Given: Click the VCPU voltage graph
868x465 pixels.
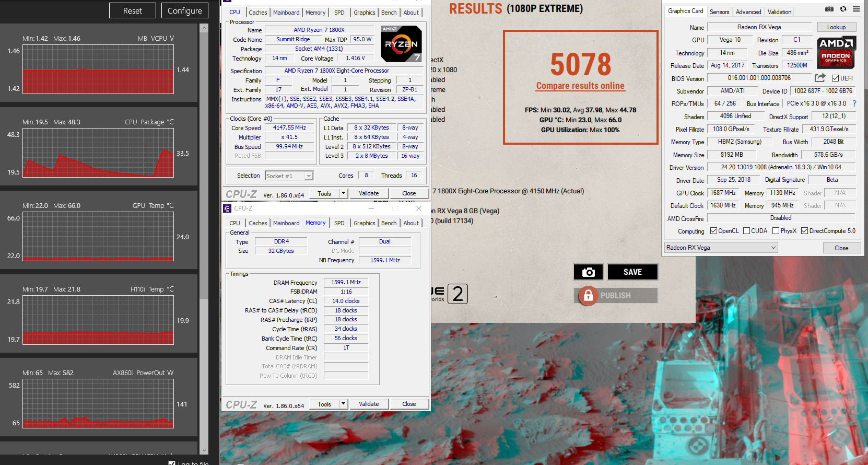Looking at the screenshot, I should tap(98, 69).
